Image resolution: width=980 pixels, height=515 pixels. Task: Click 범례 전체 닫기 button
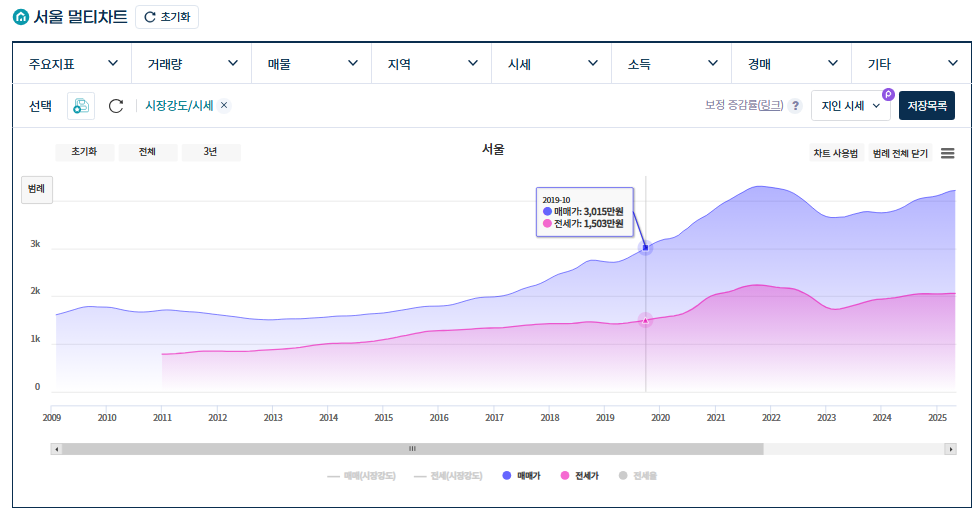pos(900,153)
